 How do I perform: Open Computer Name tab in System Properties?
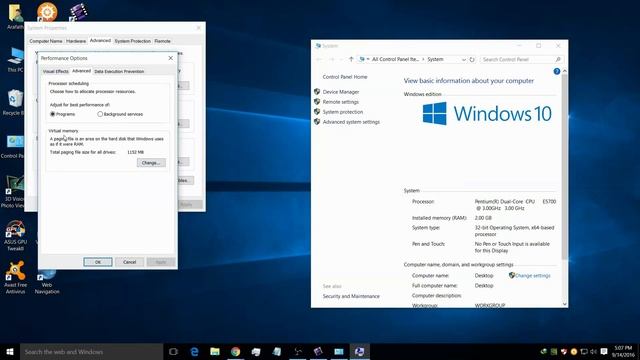click(46, 41)
